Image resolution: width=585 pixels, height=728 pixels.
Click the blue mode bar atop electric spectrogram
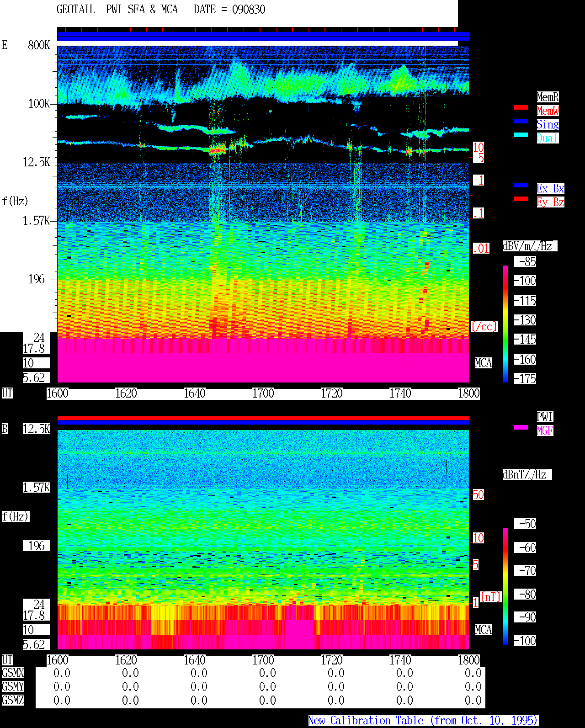tap(263, 37)
